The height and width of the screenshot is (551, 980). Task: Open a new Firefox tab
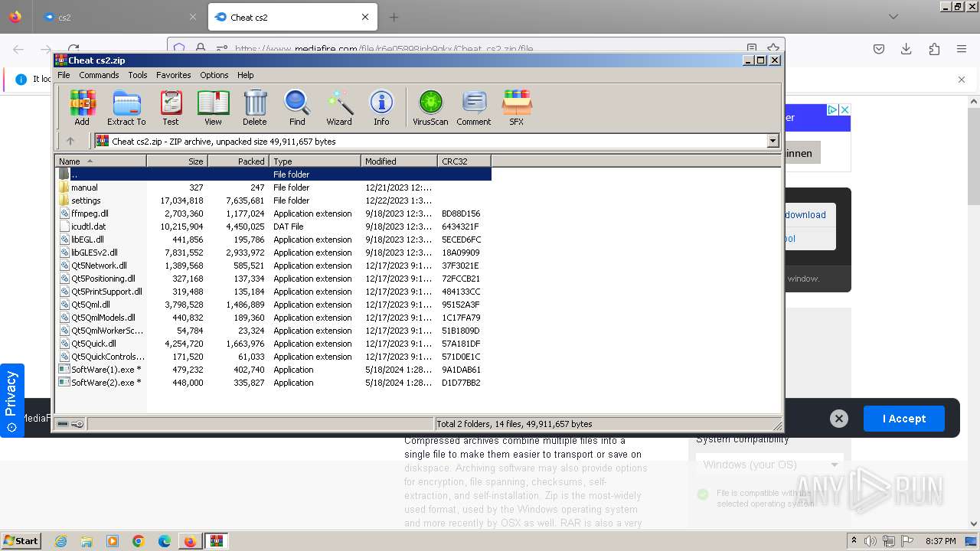point(394,17)
